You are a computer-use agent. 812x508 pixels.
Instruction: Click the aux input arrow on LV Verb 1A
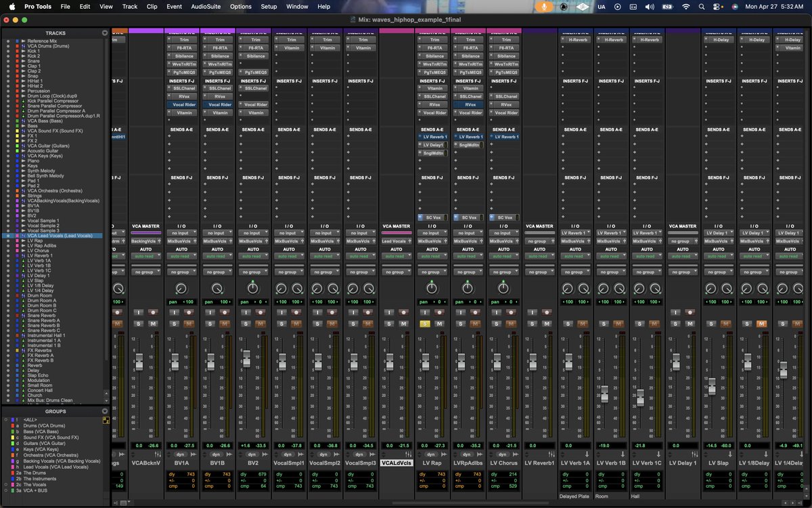[587, 454]
